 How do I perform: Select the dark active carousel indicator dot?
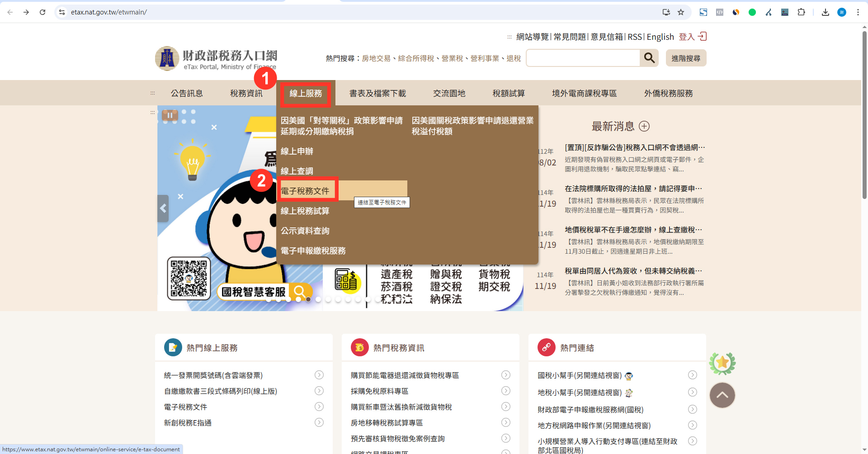(x=308, y=299)
